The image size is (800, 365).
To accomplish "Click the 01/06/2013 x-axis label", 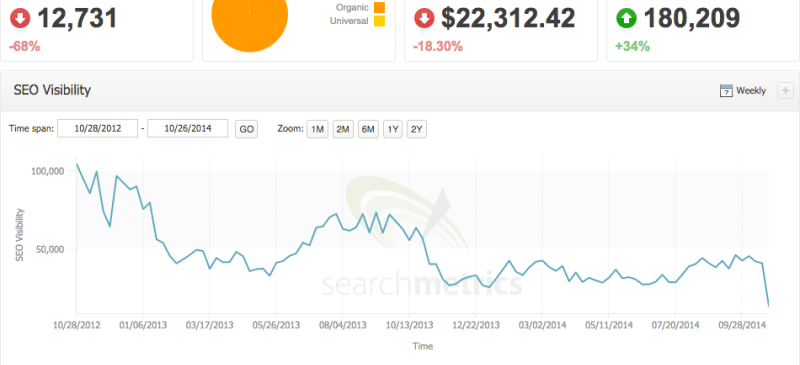I will pyautogui.click(x=143, y=326).
